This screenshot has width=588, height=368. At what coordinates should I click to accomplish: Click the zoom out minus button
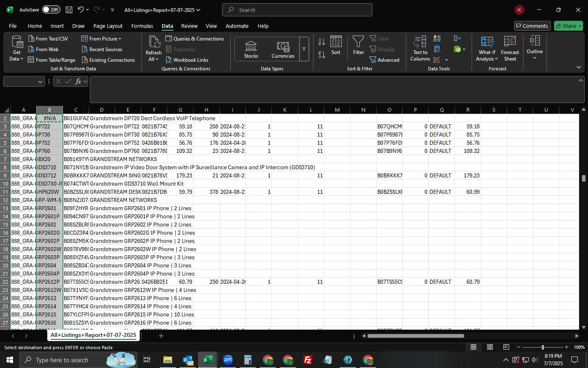coord(518,347)
